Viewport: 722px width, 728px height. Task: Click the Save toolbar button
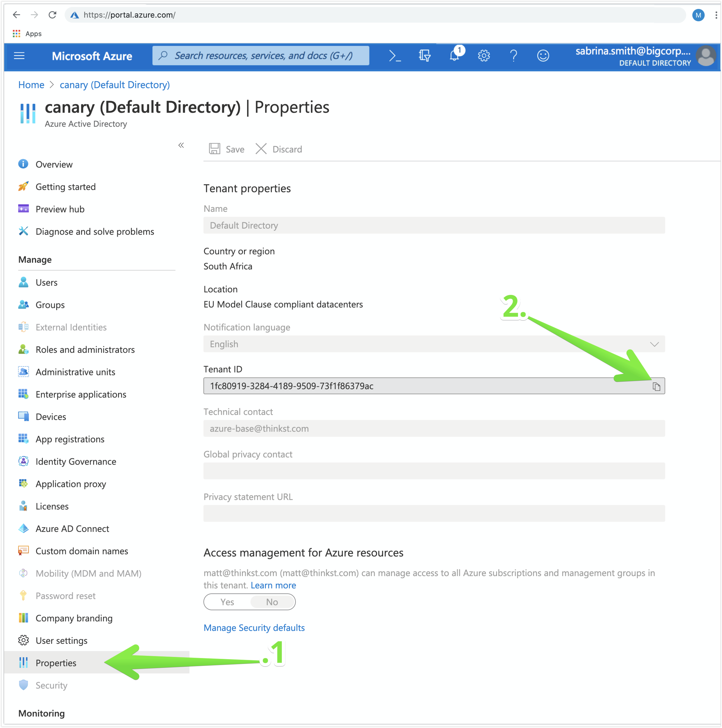point(227,149)
